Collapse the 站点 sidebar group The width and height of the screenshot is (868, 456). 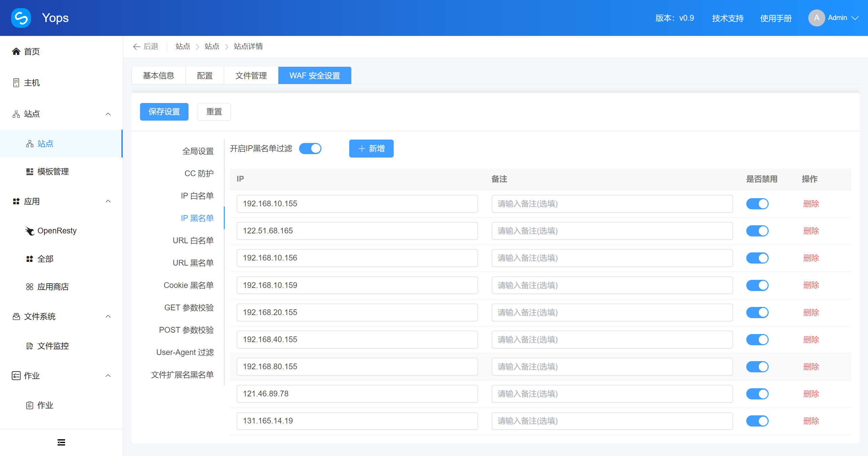(x=108, y=114)
